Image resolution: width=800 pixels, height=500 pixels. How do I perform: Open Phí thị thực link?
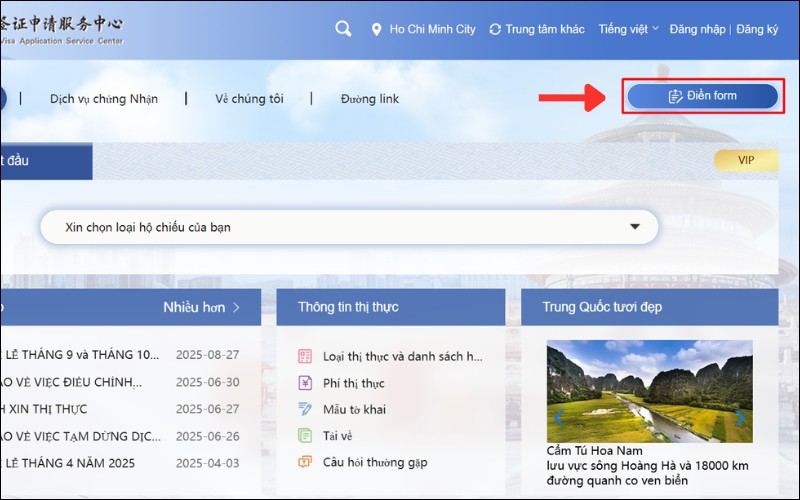[x=354, y=383]
